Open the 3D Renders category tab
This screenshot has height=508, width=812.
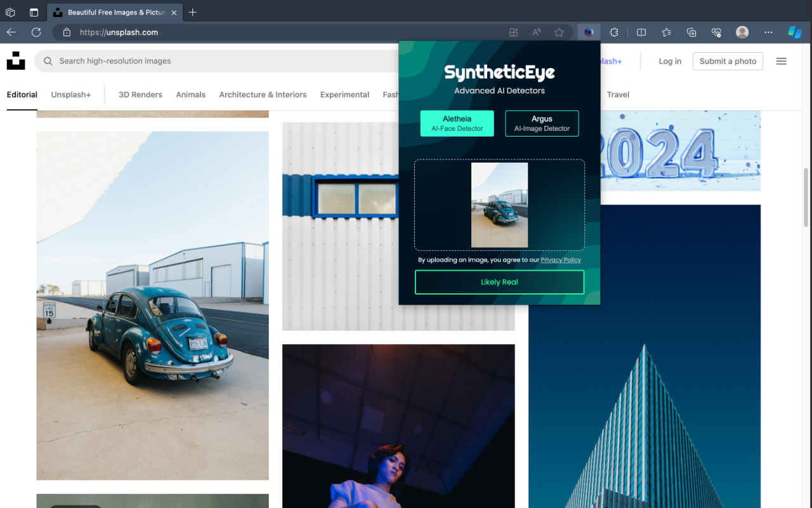[x=140, y=95]
